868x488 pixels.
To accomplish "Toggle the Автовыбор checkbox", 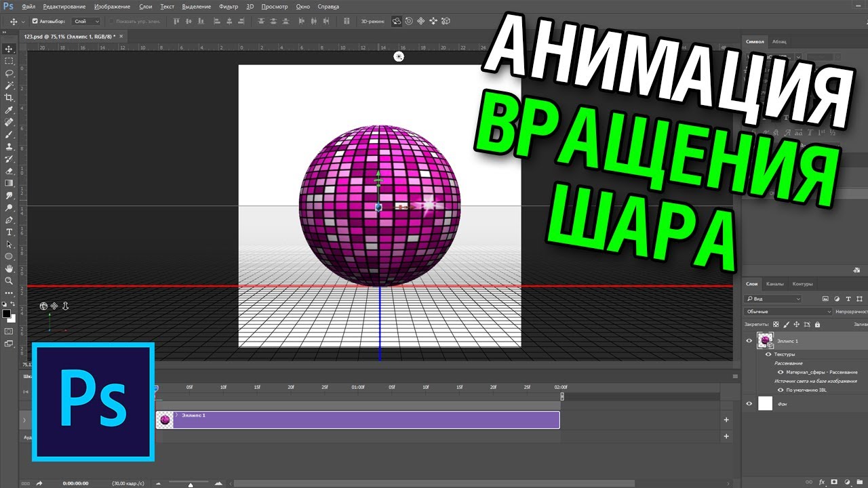I will (x=35, y=21).
